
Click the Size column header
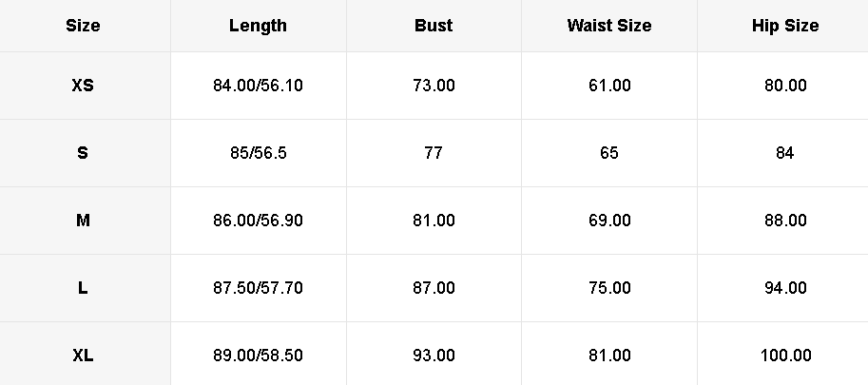click(83, 26)
